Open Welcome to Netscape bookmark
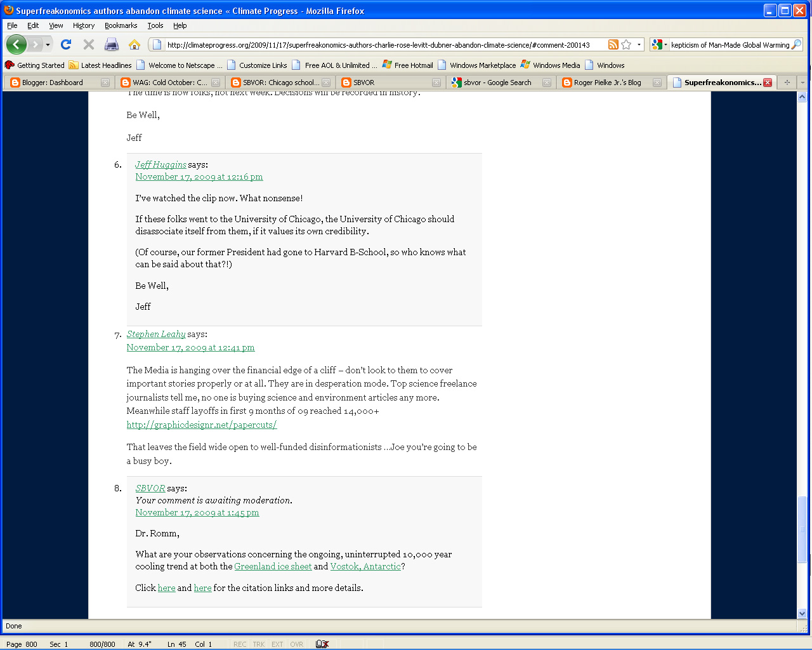This screenshot has height=650, width=812. pos(180,65)
